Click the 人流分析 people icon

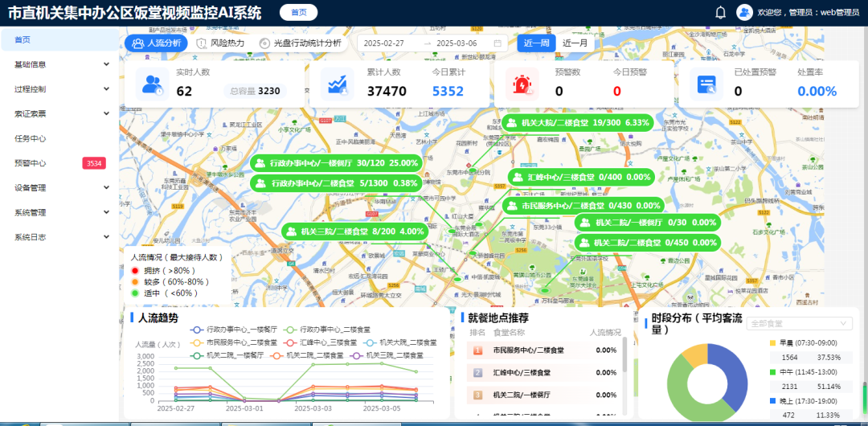click(x=138, y=43)
